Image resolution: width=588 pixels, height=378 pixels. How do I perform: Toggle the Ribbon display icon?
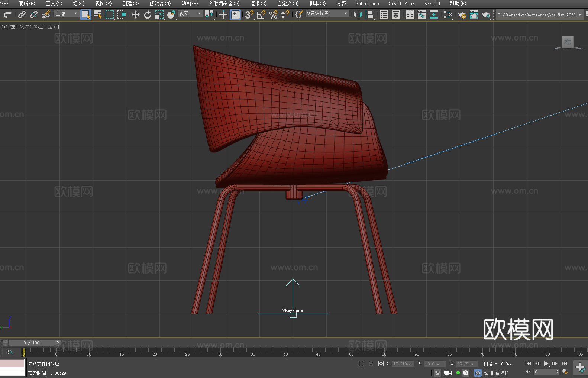pos(410,14)
